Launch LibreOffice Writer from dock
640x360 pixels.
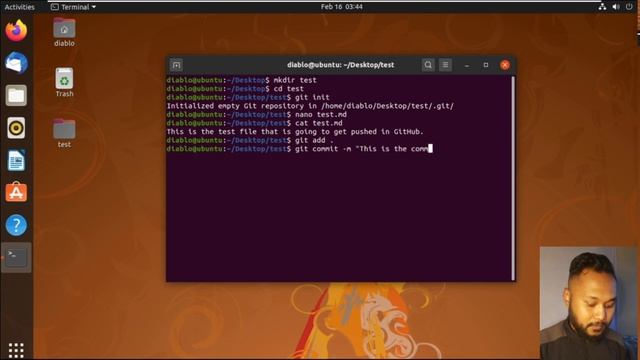pos(16,160)
